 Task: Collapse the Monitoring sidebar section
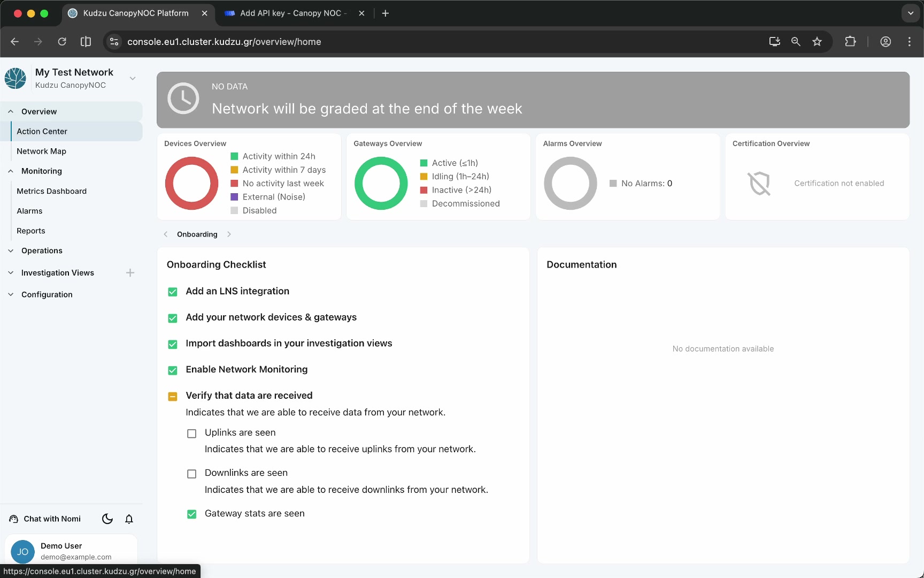click(11, 171)
